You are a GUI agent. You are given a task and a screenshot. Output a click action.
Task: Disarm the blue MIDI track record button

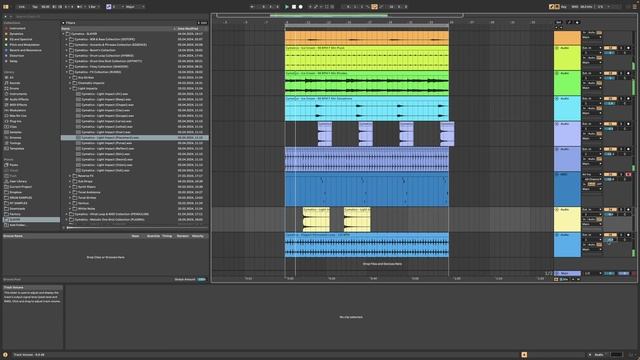coord(629,174)
